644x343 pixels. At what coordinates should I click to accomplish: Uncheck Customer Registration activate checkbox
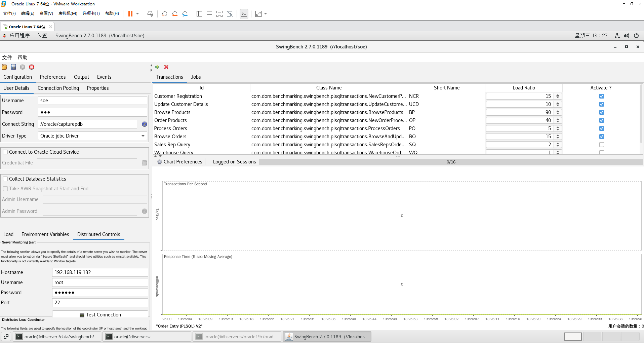(602, 96)
